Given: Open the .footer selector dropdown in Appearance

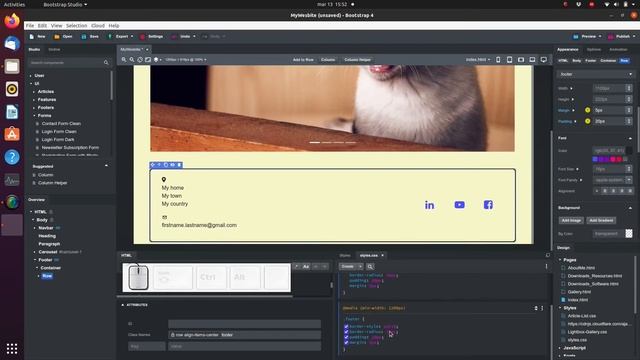Looking at the screenshot, I should click(x=595, y=74).
